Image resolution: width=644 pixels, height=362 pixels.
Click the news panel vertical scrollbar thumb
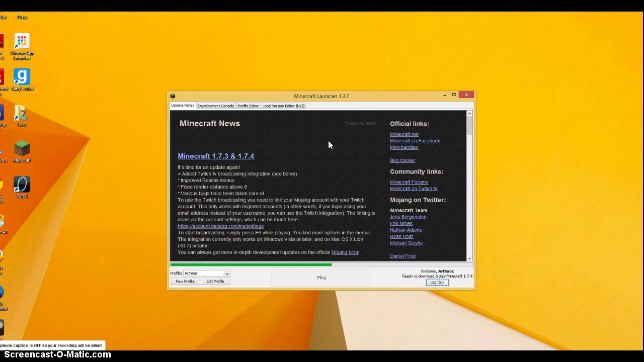click(469, 126)
